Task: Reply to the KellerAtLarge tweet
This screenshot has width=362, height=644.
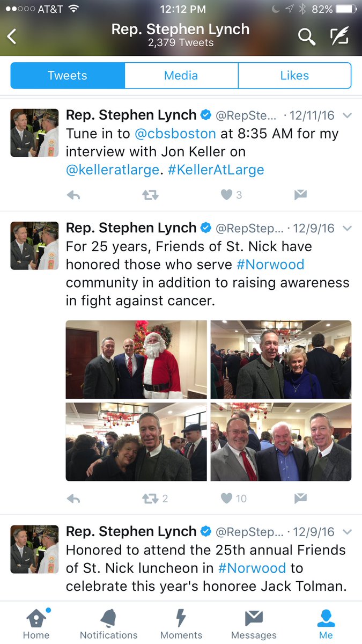Action: 73,196
